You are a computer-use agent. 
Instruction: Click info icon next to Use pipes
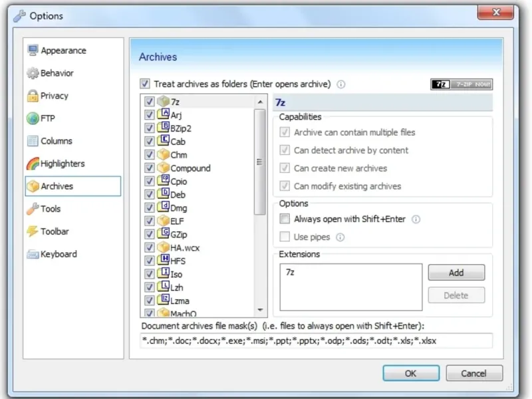pos(340,237)
